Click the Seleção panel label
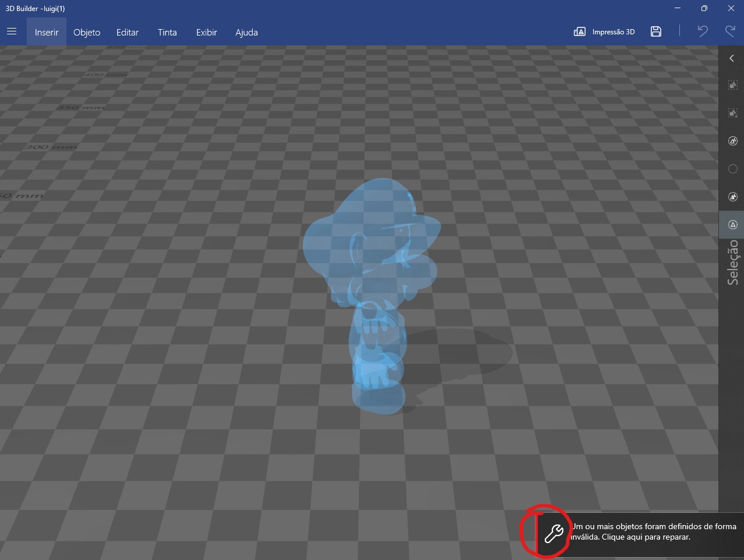 coord(733,263)
